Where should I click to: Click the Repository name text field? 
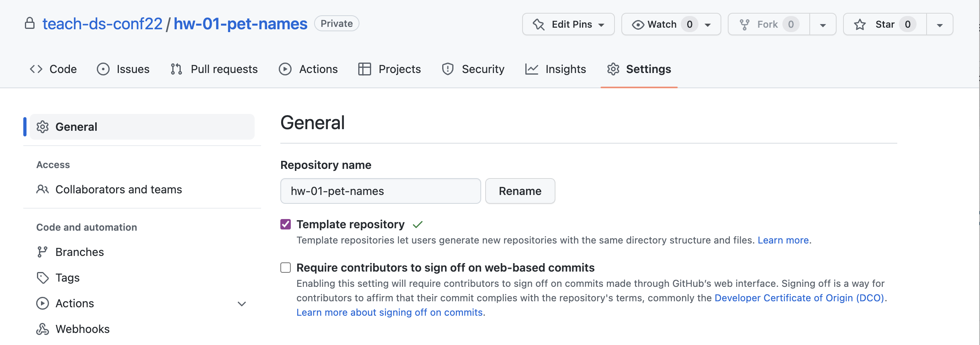tap(380, 191)
